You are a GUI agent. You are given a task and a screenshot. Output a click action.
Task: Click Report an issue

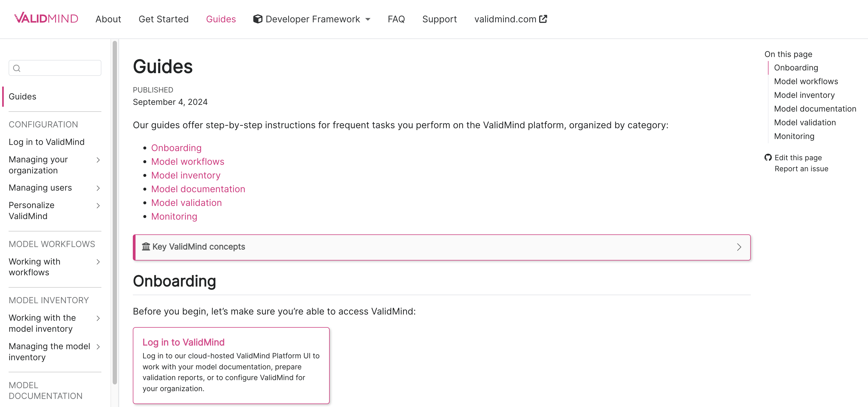(x=801, y=169)
